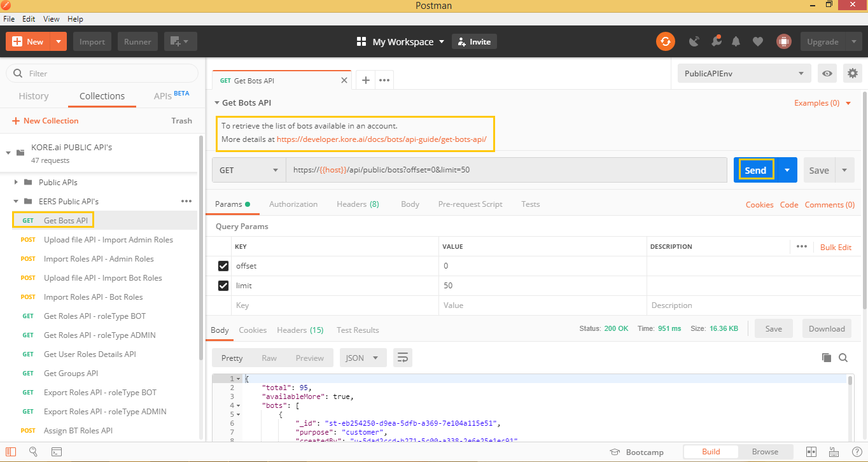Open the Collections tab in sidebar

(x=102, y=95)
